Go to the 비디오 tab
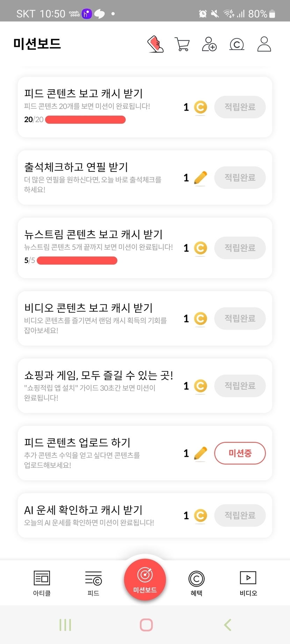The height and width of the screenshot is (644, 290). pyautogui.click(x=248, y=583)
